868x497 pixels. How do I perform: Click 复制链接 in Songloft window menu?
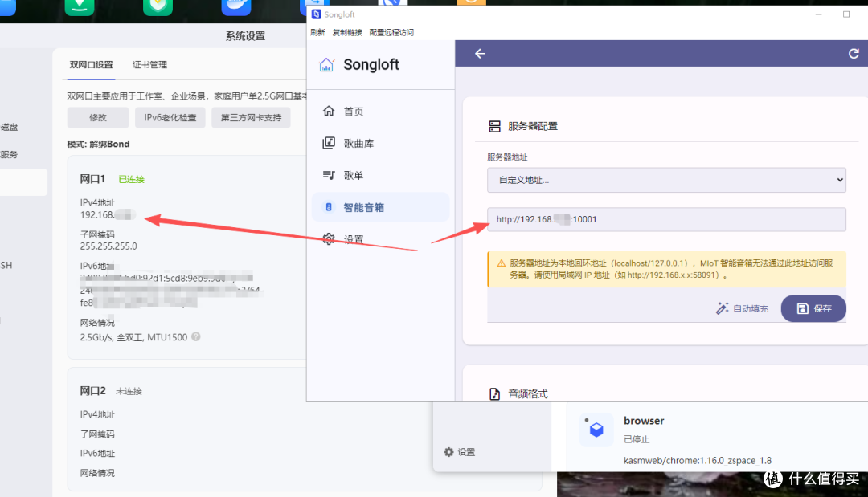click(x=347, y=32)
